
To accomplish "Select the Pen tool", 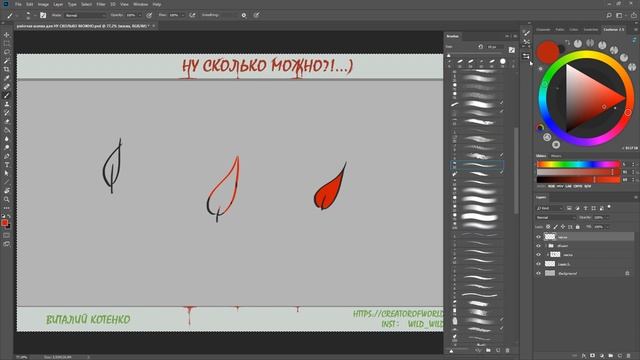I will point(7,156).
